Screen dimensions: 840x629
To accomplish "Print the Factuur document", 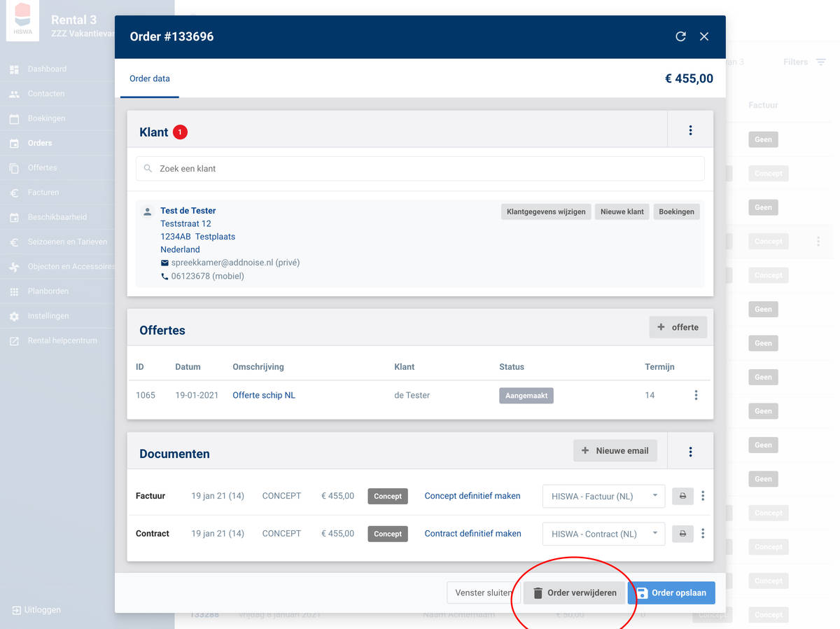I will pos(682,496).
